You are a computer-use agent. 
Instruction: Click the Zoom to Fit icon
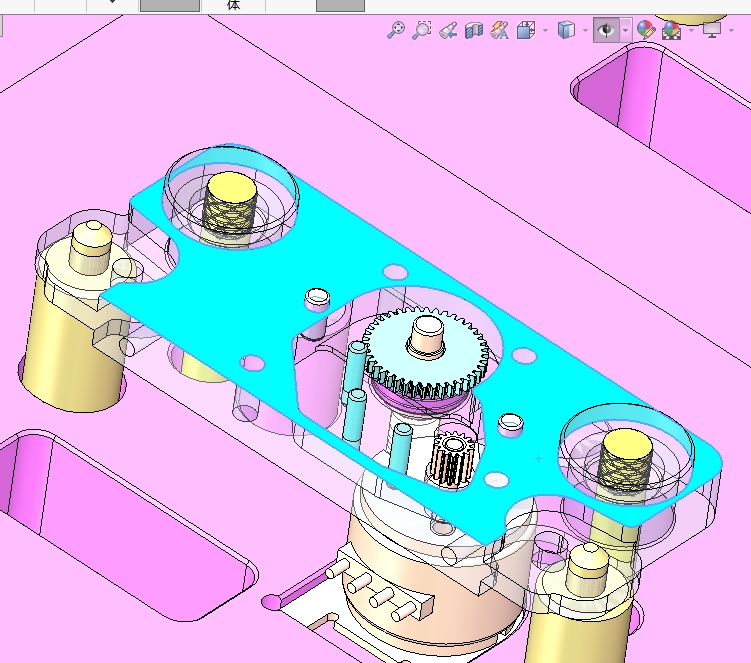point(396,30)
